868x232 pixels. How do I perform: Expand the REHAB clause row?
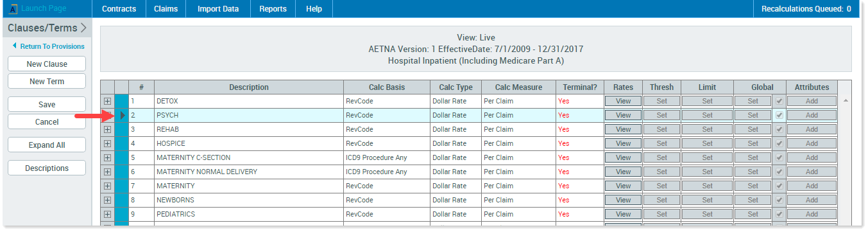coord(107,129)
